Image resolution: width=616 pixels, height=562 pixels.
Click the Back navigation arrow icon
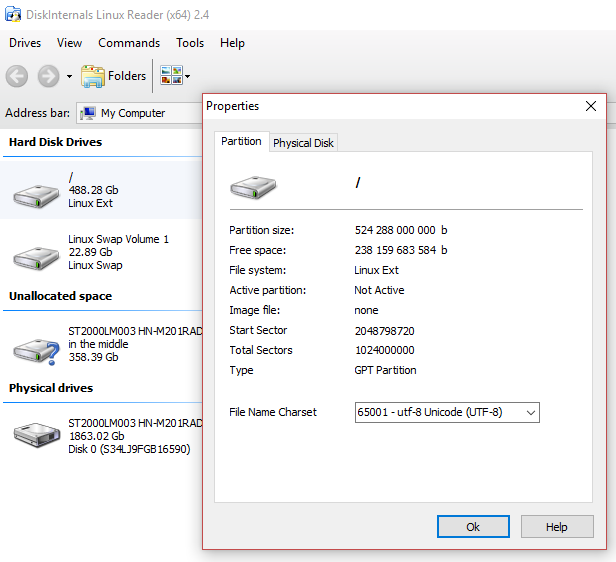click(x=17, y=76)
